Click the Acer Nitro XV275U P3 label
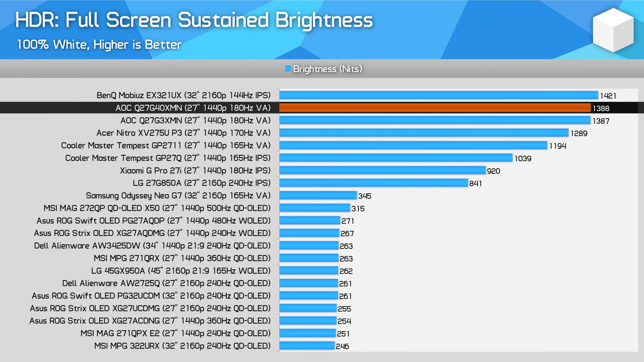This screenshot has height=362, width=644. point(183,133)
